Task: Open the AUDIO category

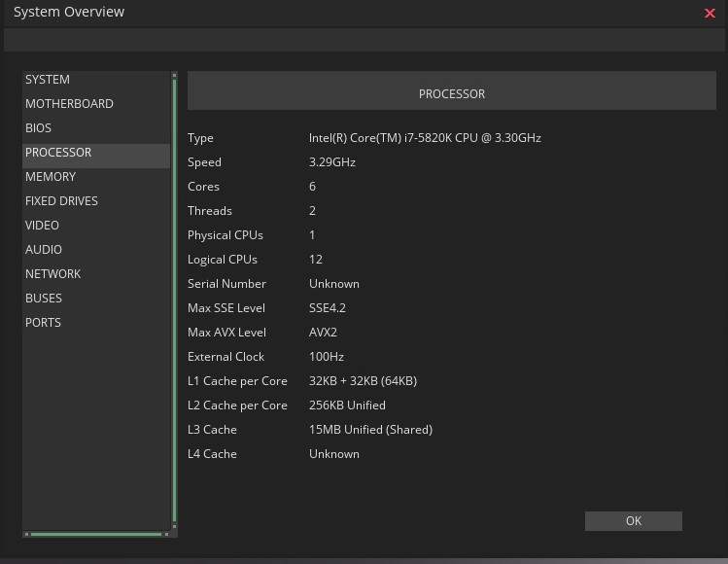Action: click(x=96, y=250)
